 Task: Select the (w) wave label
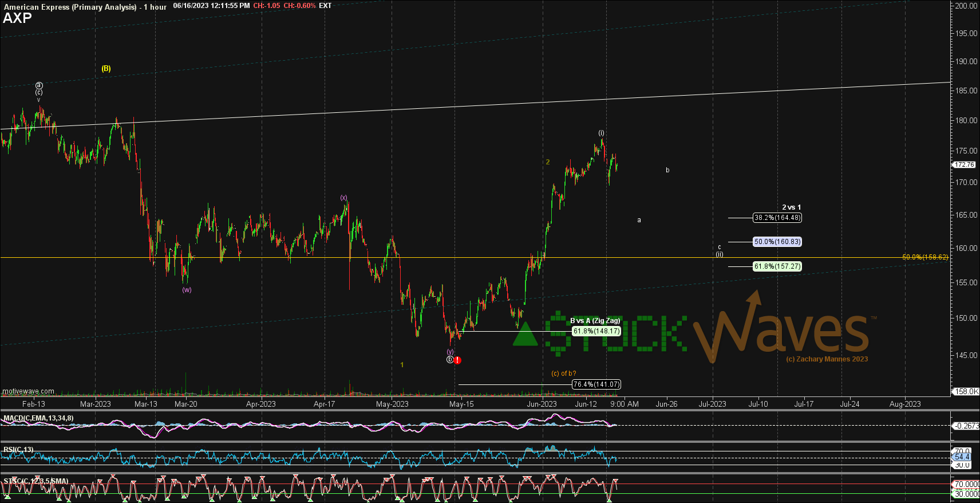tap(187, 290)
